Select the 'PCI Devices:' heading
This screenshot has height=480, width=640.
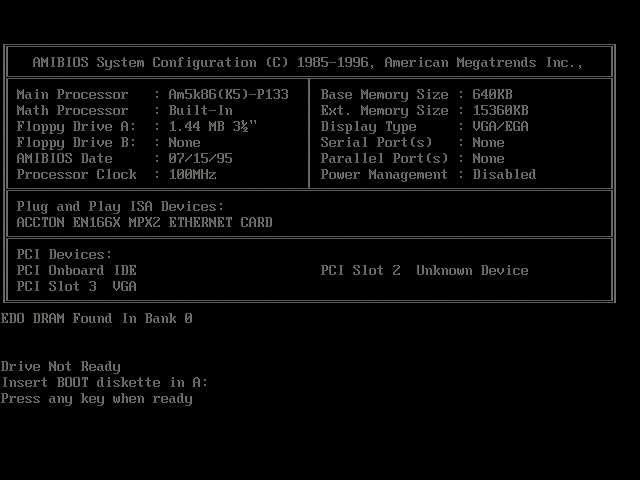pos(64,254)
